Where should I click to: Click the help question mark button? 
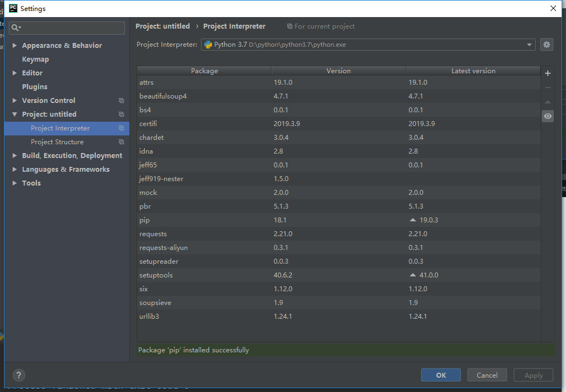click(x=19, y=375)
